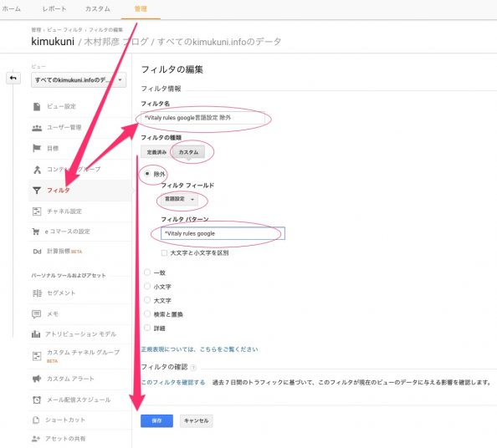This screenshot has height=448, width=497.
Task: Click the back arrow icon beside the view column
Action: pyautogui.click(x=13, y=78)
